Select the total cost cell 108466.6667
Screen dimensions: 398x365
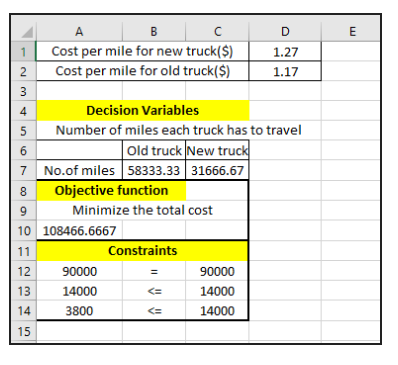click(x=79, y=231)
